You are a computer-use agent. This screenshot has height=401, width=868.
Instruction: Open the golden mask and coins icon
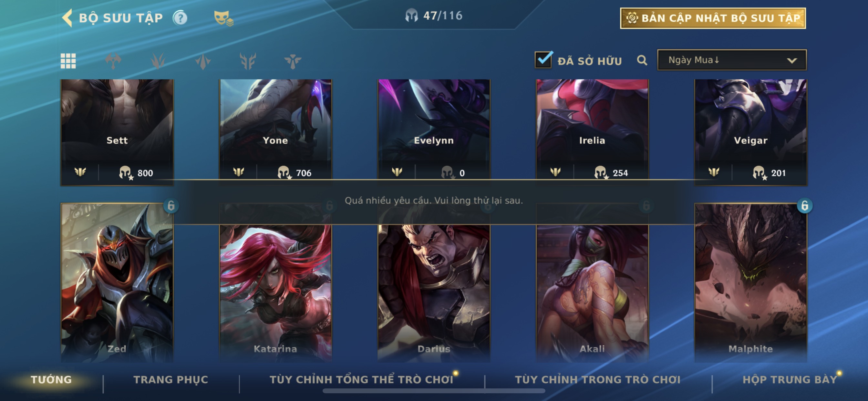click(223, 18)
